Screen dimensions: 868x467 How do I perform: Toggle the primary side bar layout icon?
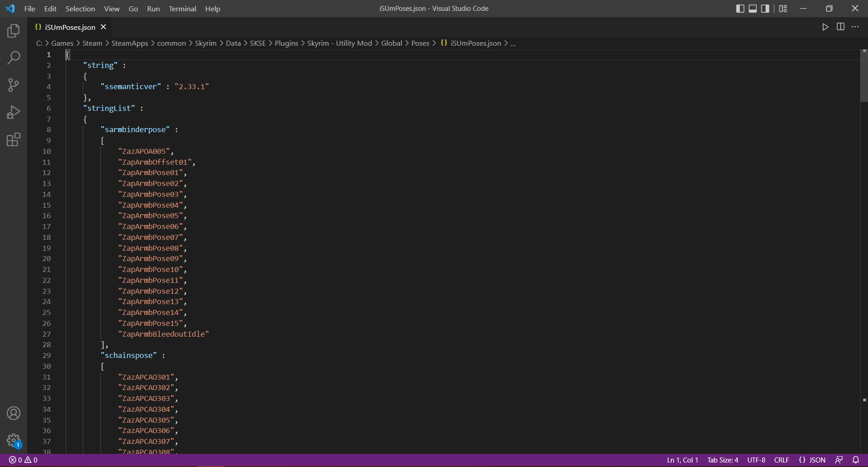[x=740, y=9]
